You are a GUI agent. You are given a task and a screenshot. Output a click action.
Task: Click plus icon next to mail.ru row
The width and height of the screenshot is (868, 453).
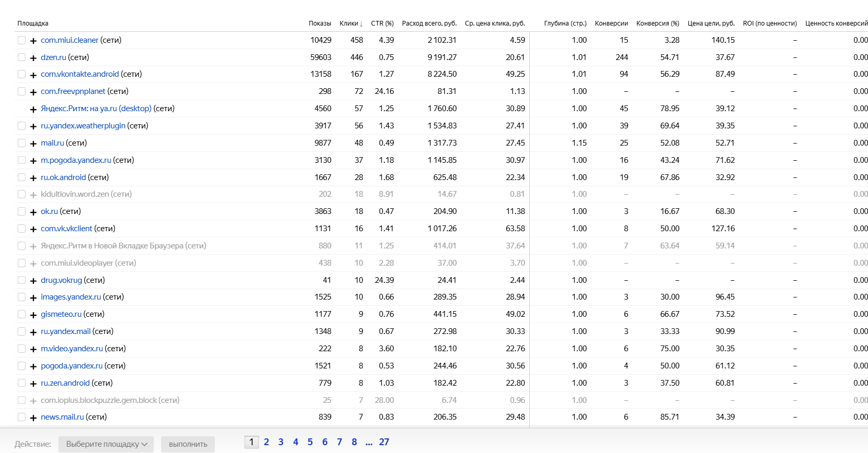pyautogui.click(x=33, y=144)
